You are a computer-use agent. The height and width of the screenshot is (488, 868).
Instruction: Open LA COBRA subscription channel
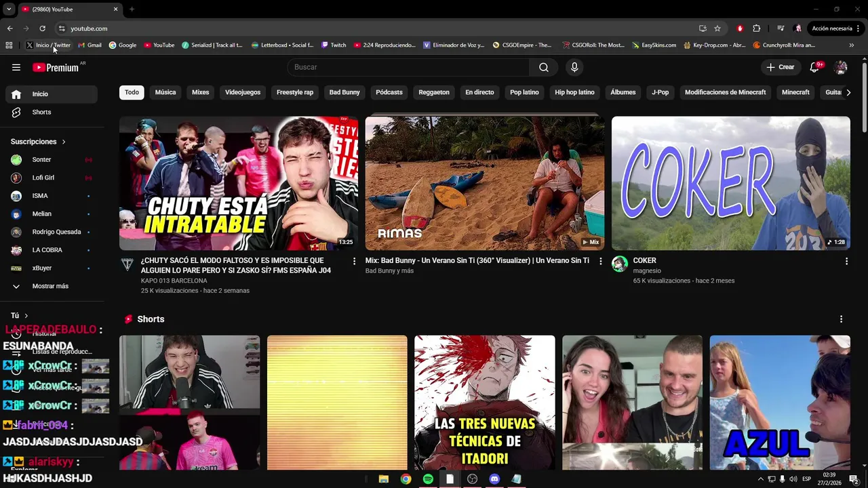[52, 250]
